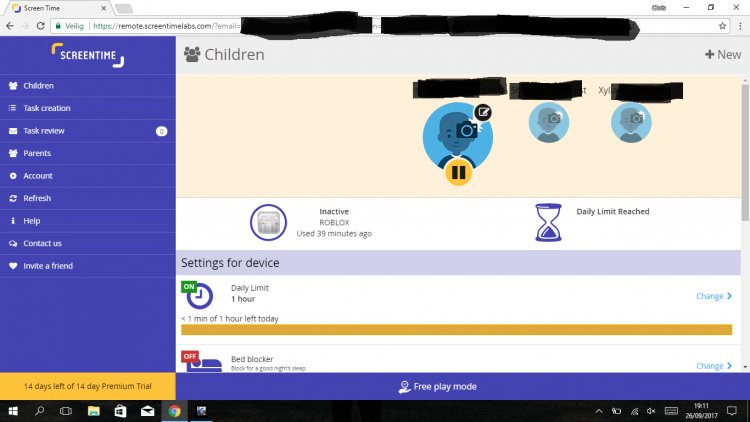Image resolution: width=750 pixels, height=422 pixels.
Task: Click the Task review count badge
Action: (x=162, y=131)
